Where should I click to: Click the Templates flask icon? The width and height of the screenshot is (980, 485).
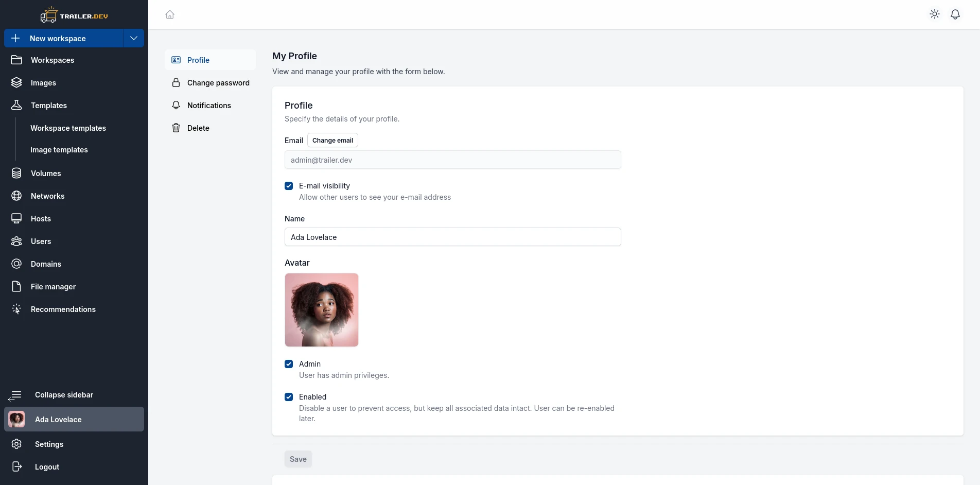(16, 105)
